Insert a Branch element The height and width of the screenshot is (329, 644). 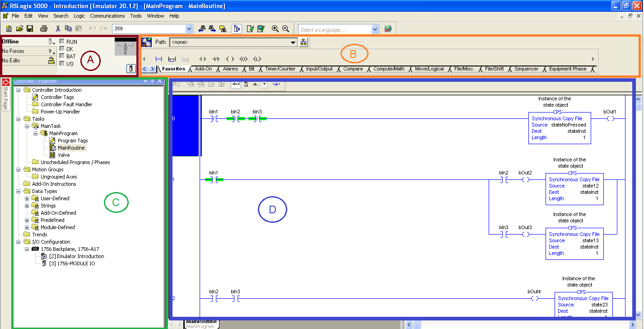point(172,59)
